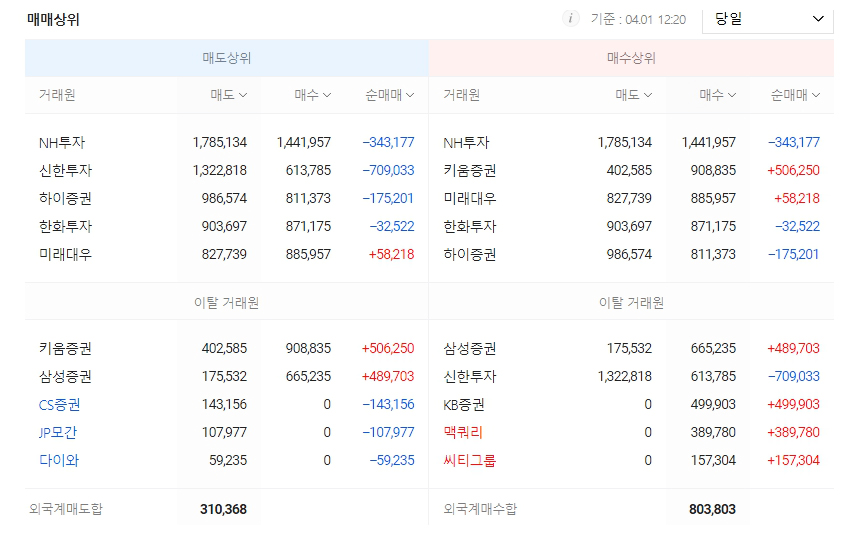The height and width of the screenshot is (535, 854).
Task: Select 미래대우 in 매수상위 table
Action: tap(469, 198)
